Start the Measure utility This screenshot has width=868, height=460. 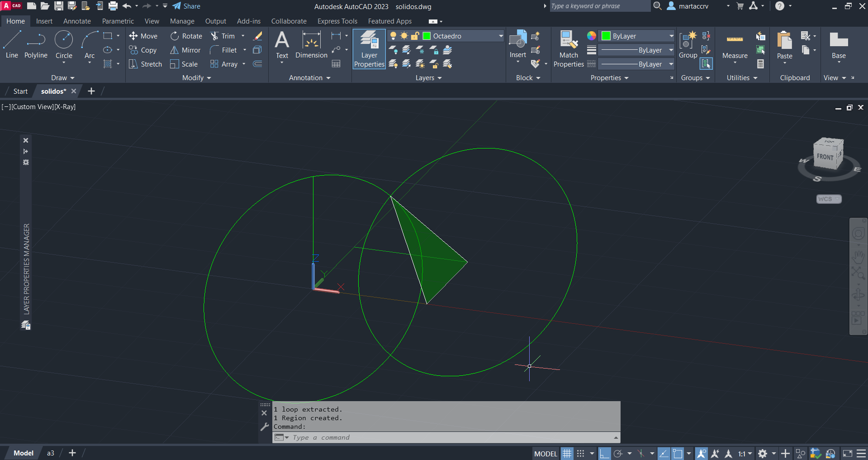click(735, 45)
